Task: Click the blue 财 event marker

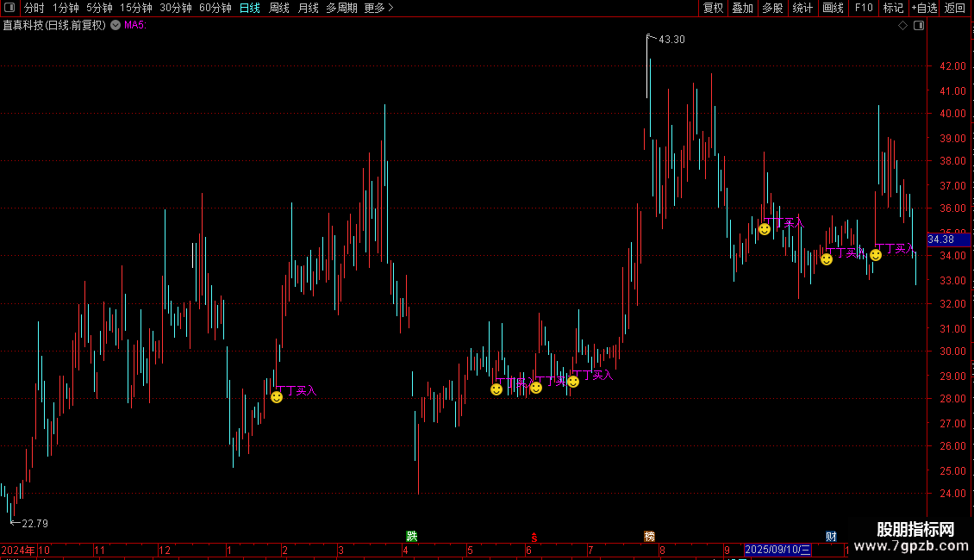Action: (x=831, y=536)
